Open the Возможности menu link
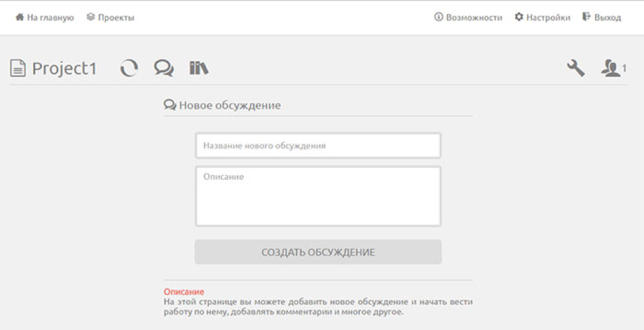 [474, 18]
